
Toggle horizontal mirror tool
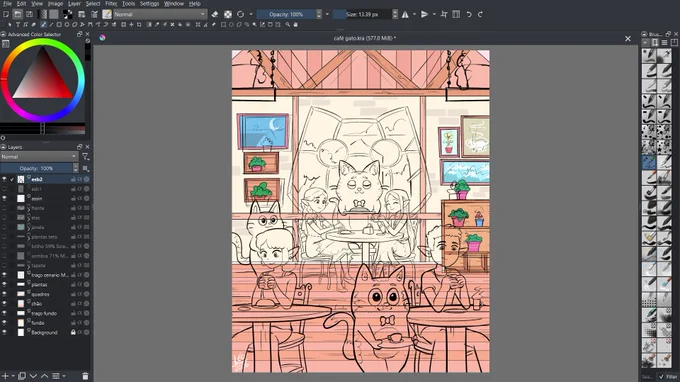[x=405, y=14]
